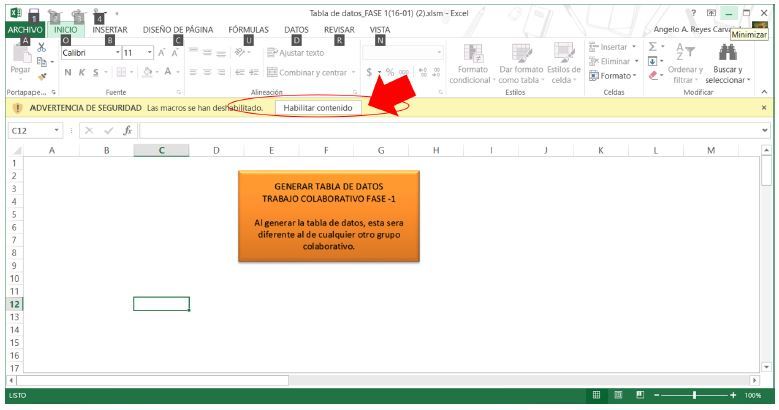
Task: Click the AutoSum sigma icon
Action: click(653, 47)
